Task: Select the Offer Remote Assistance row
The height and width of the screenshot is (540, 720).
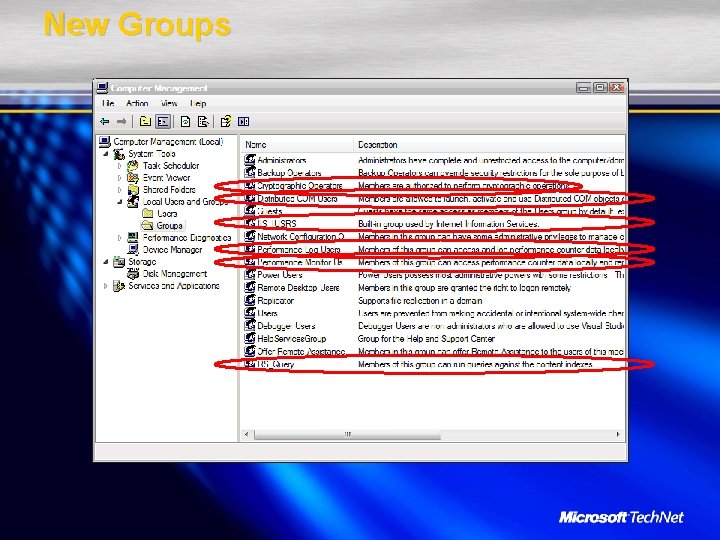Action: [433, 351]
